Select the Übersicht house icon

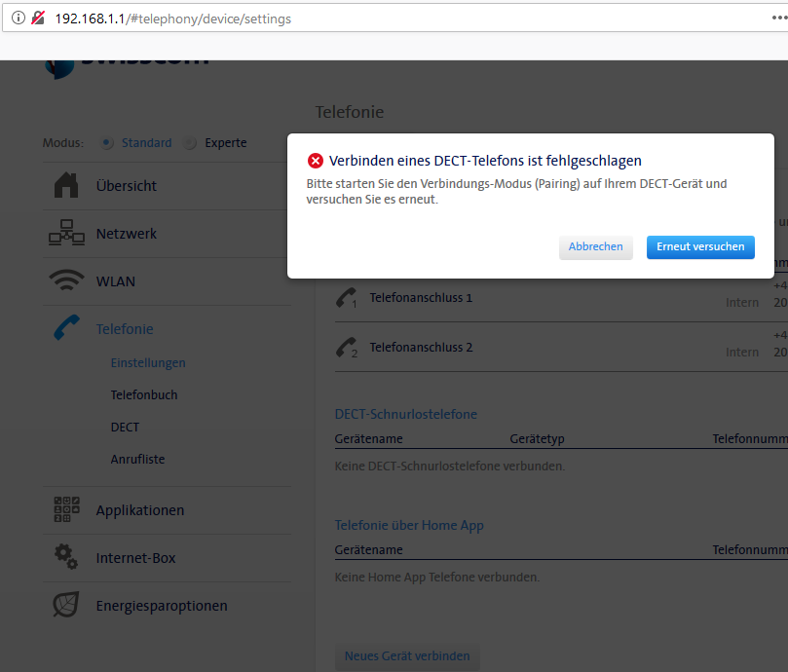[66, 184]
